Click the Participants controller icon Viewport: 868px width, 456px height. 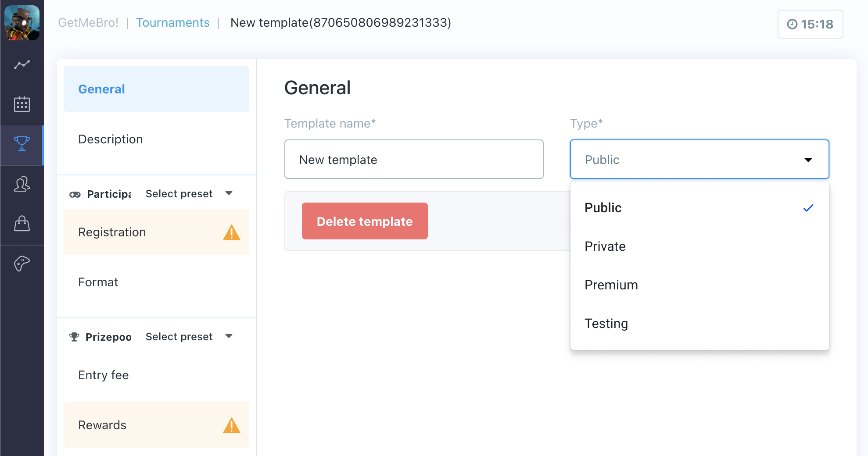[74, 194]
